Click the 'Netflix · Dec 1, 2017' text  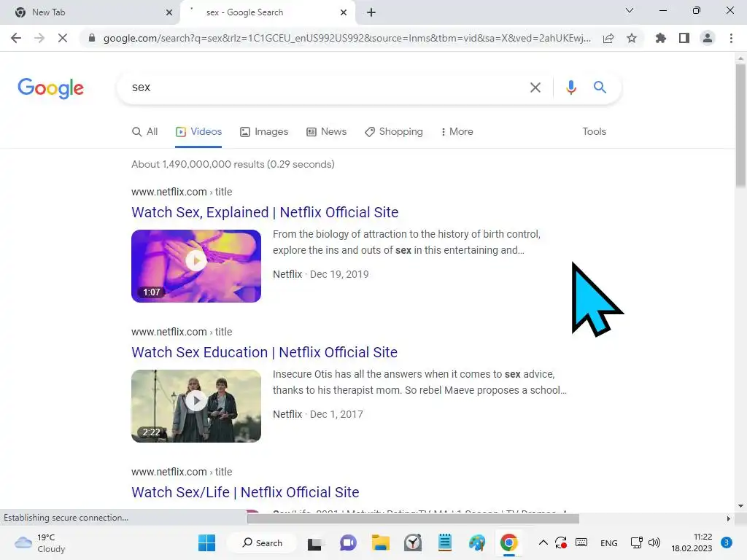318,414
